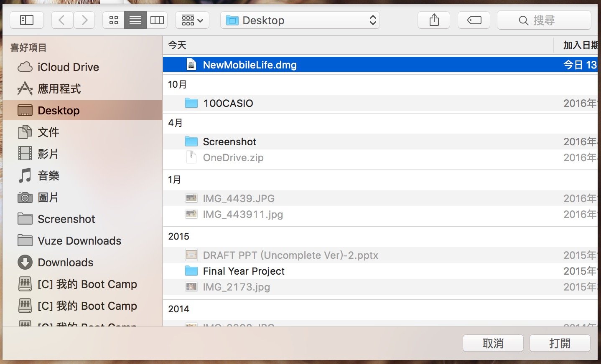Select the 音樂 sidebar item
The width and height of the screenshot is (601, 364).
(x=48, y=176)
